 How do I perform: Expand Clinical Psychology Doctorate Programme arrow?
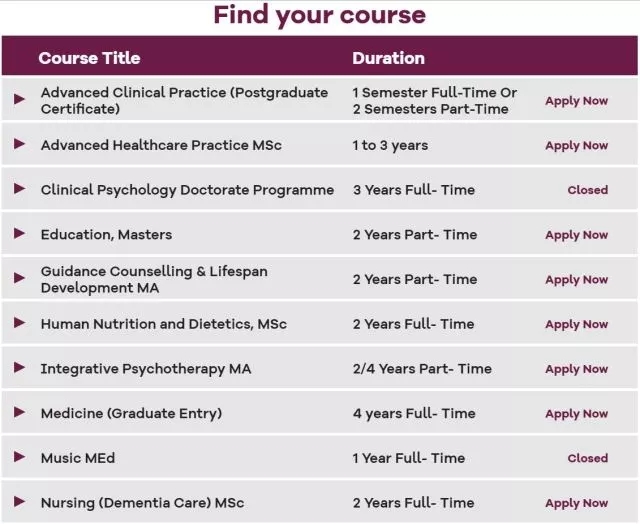[20, 189]
